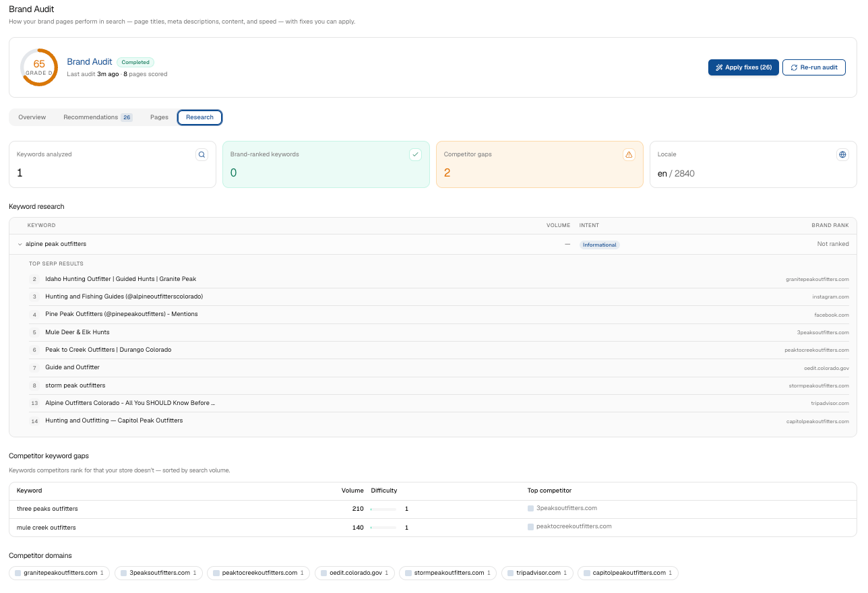
Task: Click the granitepeakoutfitters.com chip favicon
Action: coord(18,573)
